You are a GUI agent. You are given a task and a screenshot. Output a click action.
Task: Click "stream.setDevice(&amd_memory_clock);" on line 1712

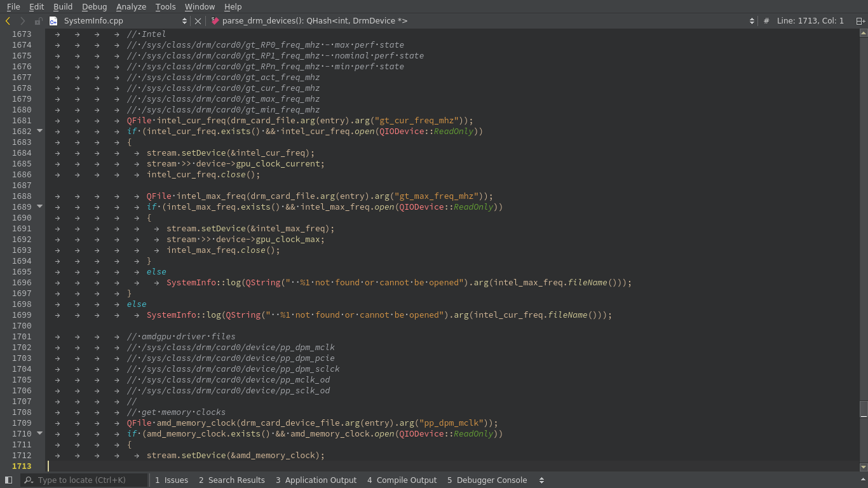coord(236,456)
